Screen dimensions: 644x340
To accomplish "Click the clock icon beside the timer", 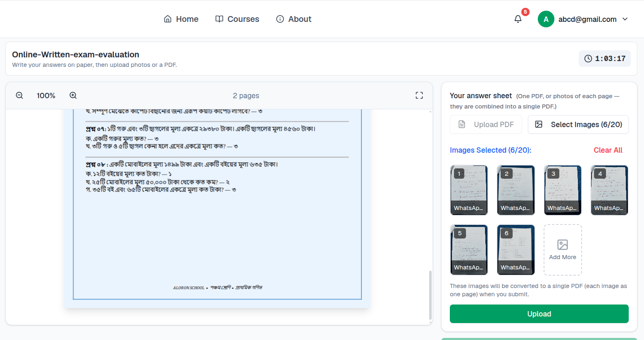I will click(588, 59).
